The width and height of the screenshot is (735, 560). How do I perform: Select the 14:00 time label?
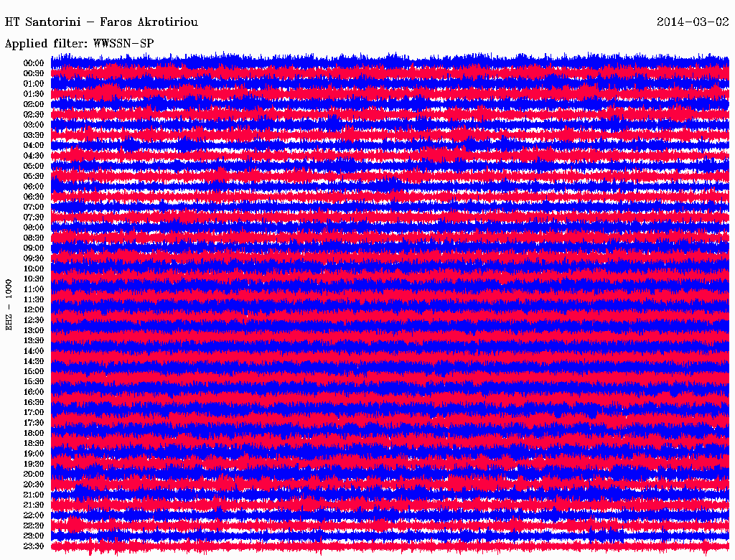(x=34, y=351)
